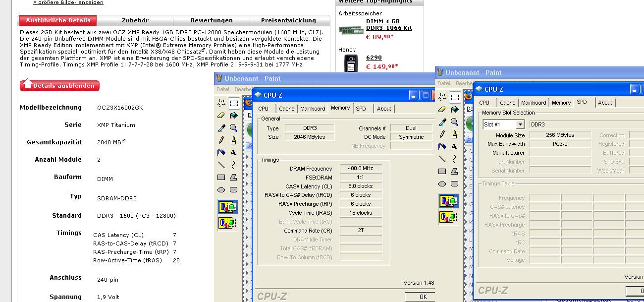Switch to Memory tab in CPU-Z SPD window
Screen dimensions: 644x302
coord(561,103)
